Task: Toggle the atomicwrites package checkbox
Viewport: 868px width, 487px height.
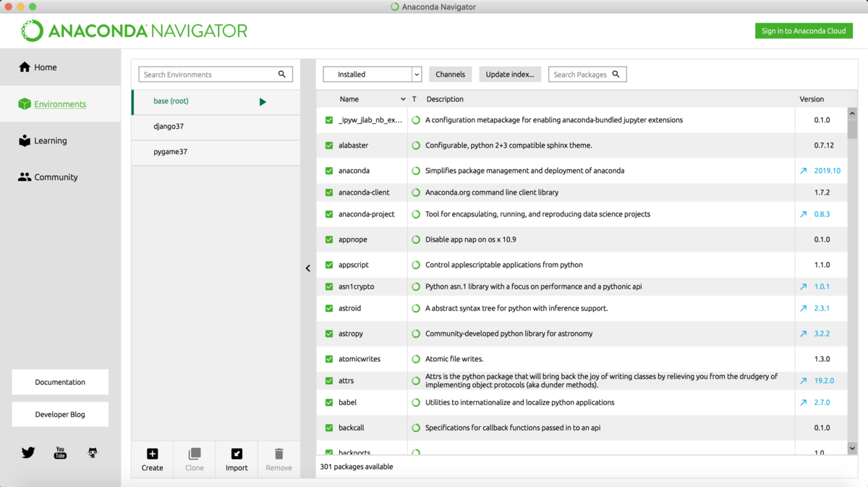Action: click(x=329, y=359)
